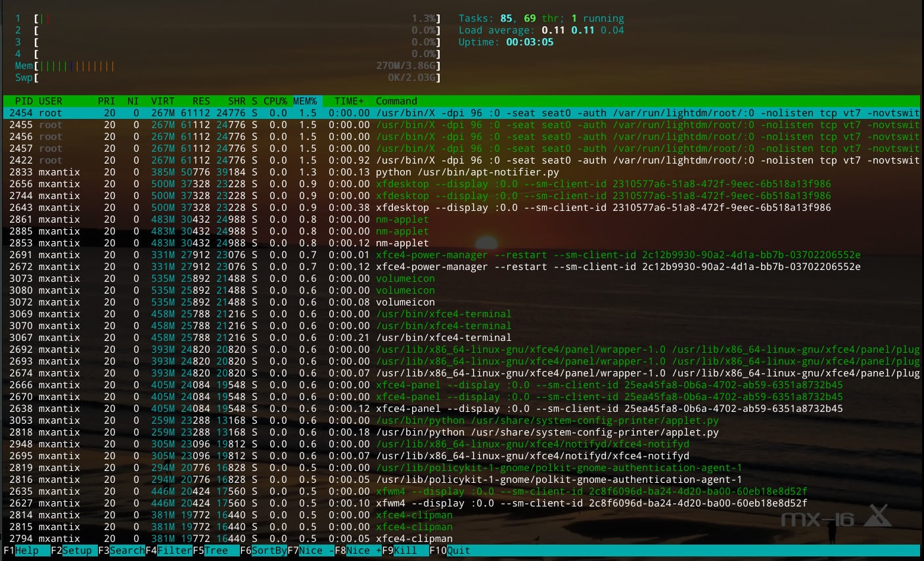
Task: Select xfdesktop thread with PID 2656
Action: click(x=461, y=184)
